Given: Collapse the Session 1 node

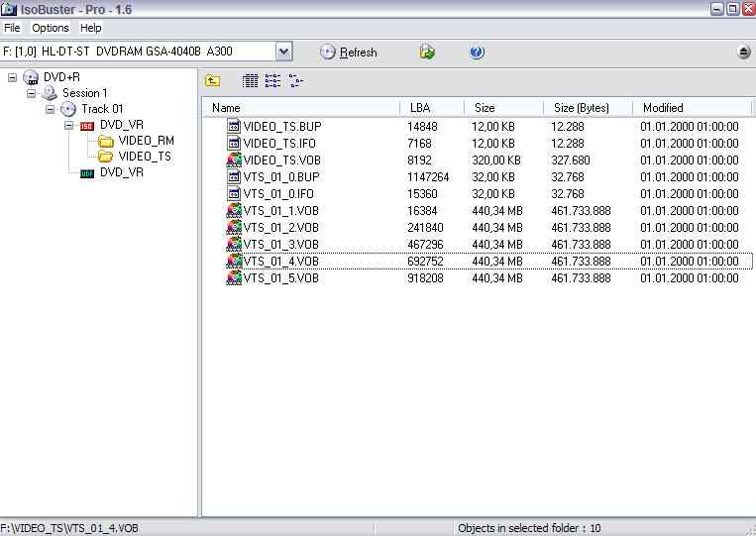Looking at the screenshot, I should pyautogui.click(x=32, y=93).
